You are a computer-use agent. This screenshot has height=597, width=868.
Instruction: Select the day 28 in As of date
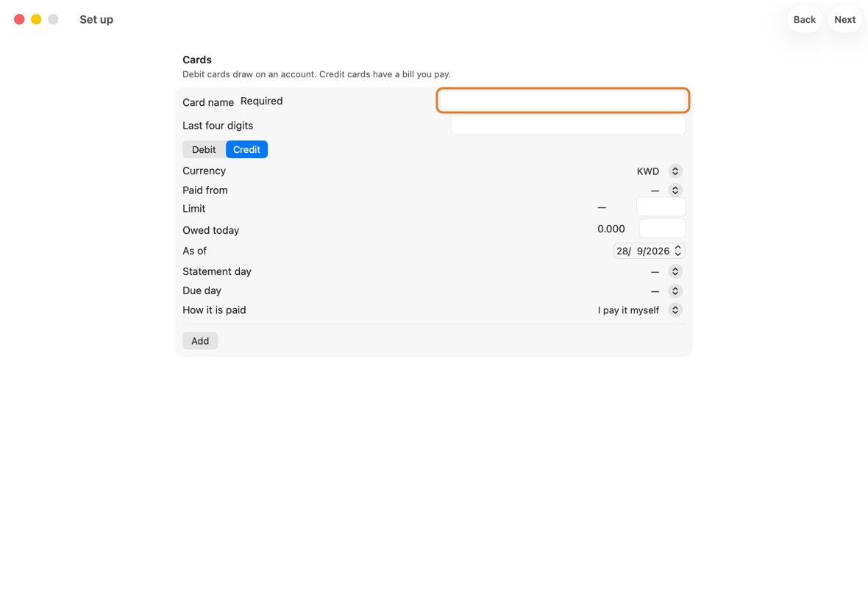[622, 251]
